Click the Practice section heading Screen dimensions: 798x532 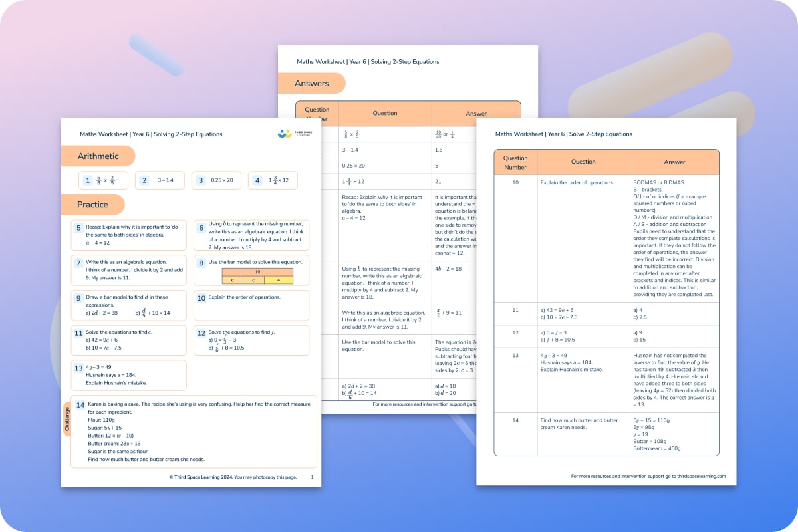(x=93, y=205)
